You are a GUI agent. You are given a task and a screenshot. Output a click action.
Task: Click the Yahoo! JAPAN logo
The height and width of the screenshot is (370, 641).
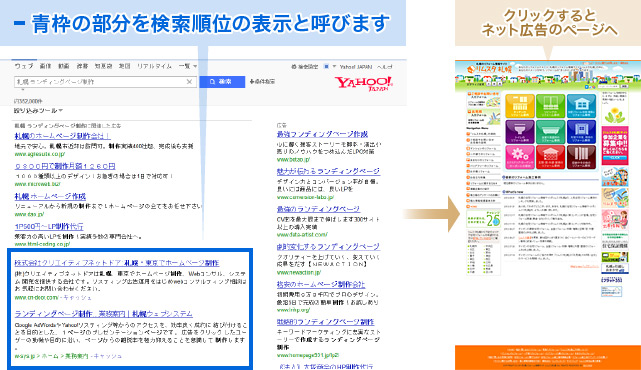363,83
